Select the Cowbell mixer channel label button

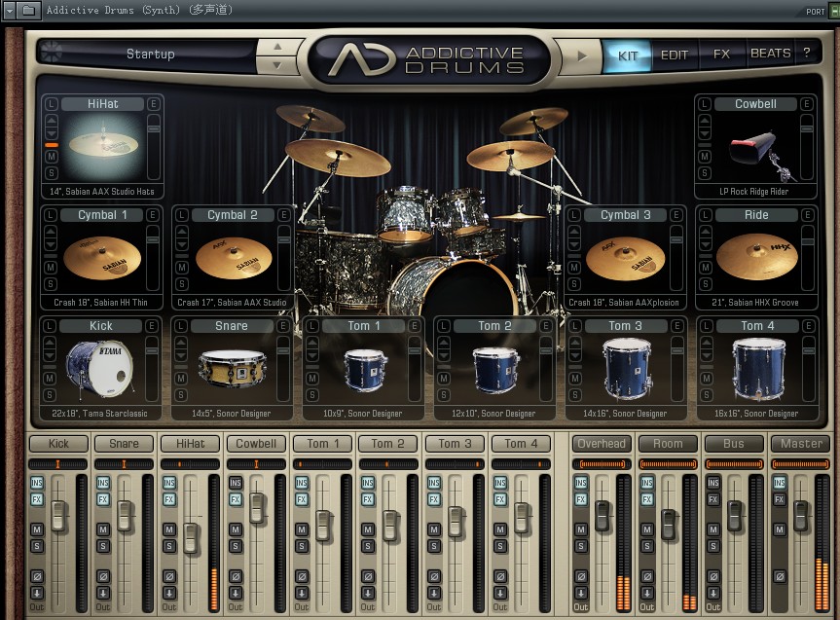(x=256, y=444)
